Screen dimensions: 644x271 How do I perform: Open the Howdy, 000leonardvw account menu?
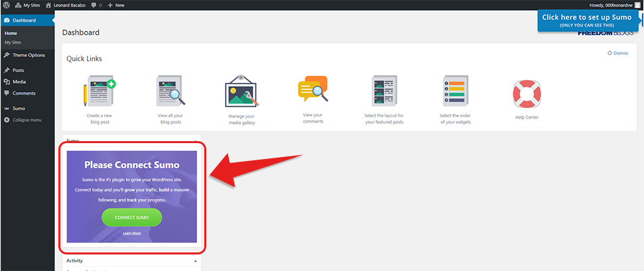click(x=611, y=5)
